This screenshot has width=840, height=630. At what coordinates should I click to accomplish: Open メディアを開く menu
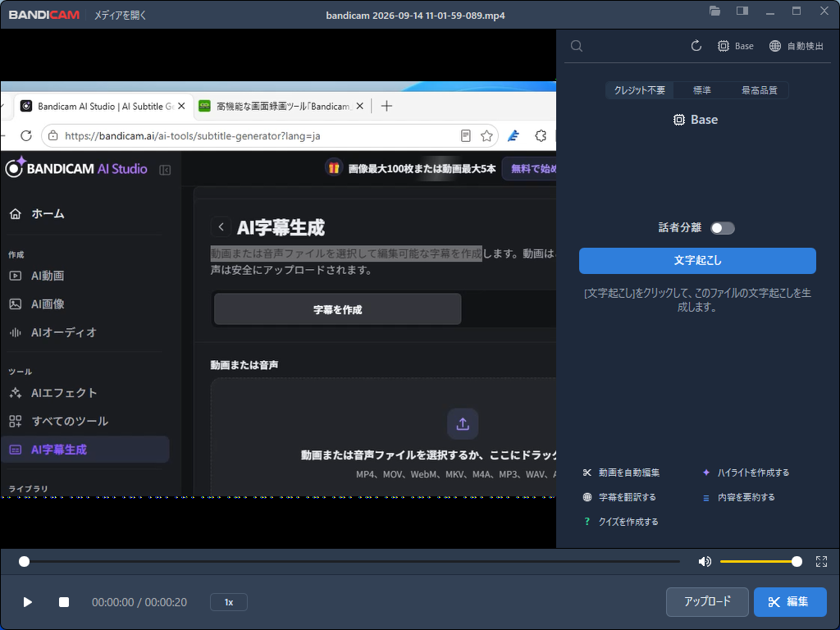pyautogui.click(x=120, y=15)
